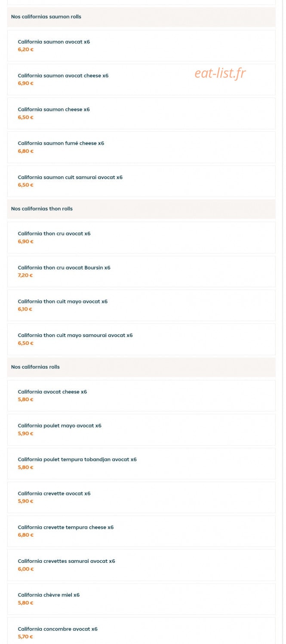Click the eat-list.fr watermark link
Viewport: 286px width, 644px height.
220,73
